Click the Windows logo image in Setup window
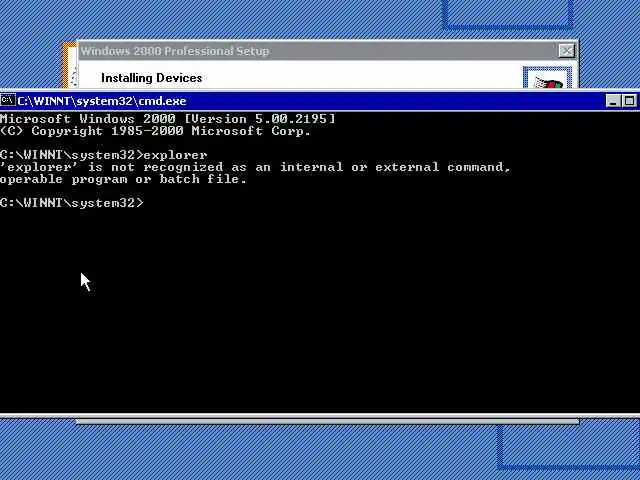This screenshot has height=480, width=640. tap(548, 78)
